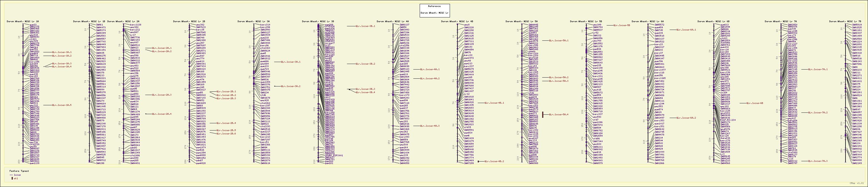Click the Lr12 marker on the 4B map
This screenshot has height=187, width=868.
click(x=467, y=94)
